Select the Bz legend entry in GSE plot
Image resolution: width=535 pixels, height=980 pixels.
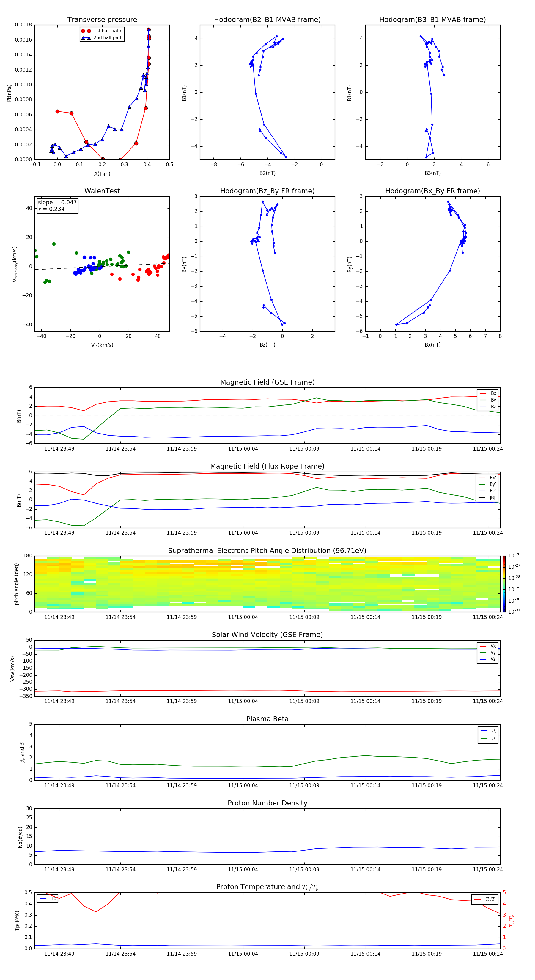[x=488, y=407]
